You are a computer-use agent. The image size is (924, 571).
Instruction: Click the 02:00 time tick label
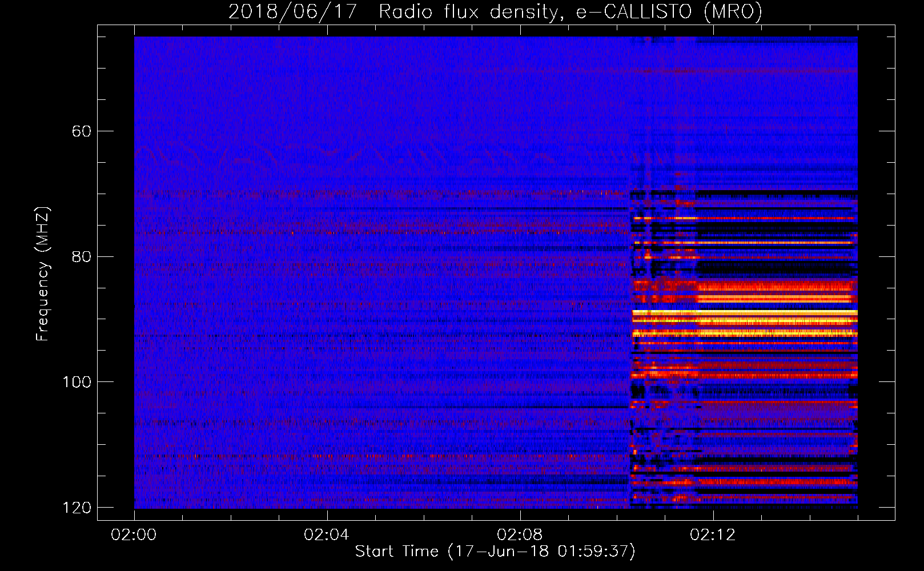click(134, 535)
